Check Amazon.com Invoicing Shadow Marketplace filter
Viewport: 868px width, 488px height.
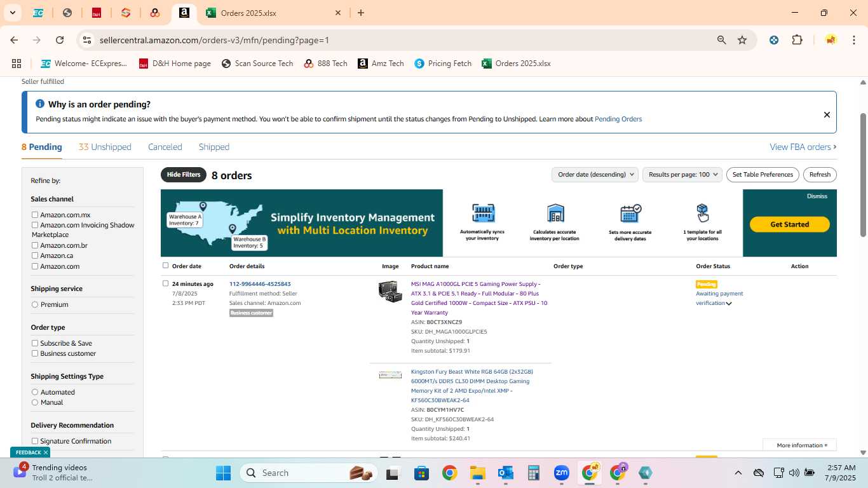point(35,225)
